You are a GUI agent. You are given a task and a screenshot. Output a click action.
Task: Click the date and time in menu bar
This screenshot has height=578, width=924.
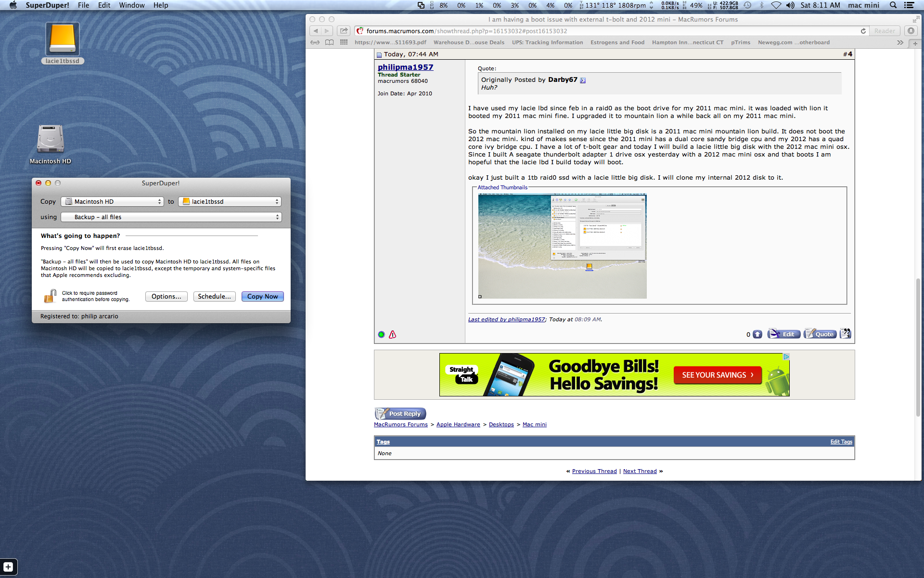coord(820,5)
